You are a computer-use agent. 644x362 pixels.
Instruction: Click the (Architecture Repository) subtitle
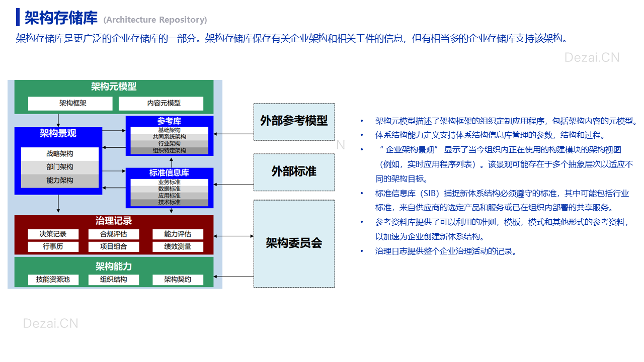pyautogui.click(x=155, y=20)
